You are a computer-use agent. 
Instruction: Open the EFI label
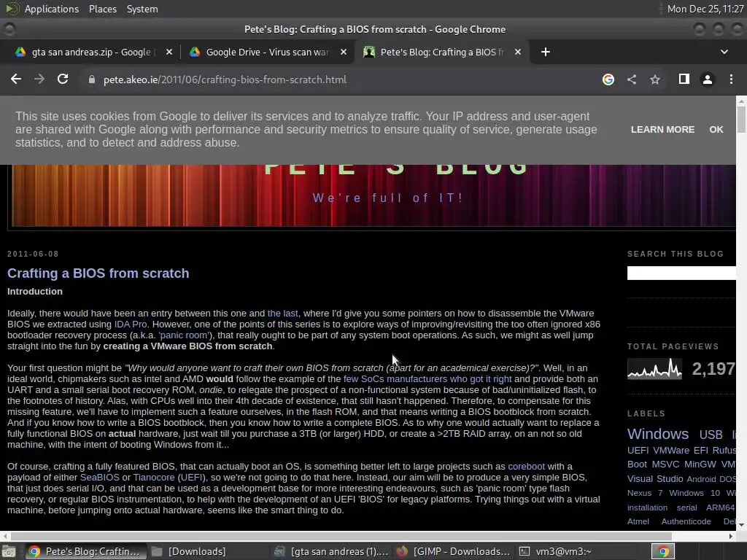700,451
